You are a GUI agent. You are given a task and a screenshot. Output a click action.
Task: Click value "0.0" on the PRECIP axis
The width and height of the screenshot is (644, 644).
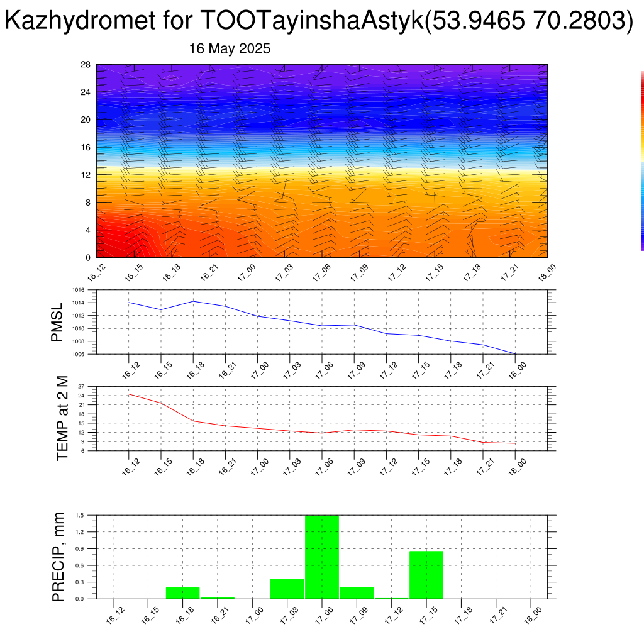point(80,599)
